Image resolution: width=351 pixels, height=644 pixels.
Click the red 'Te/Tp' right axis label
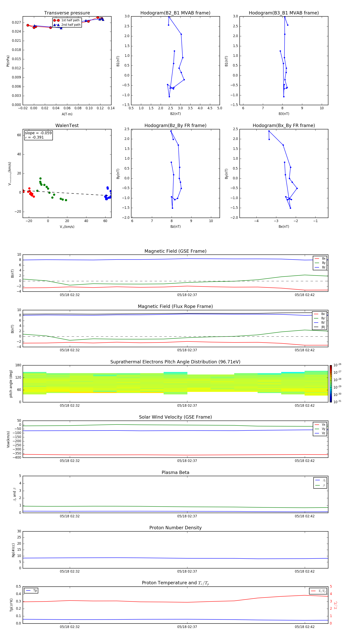tap(336, 605)
